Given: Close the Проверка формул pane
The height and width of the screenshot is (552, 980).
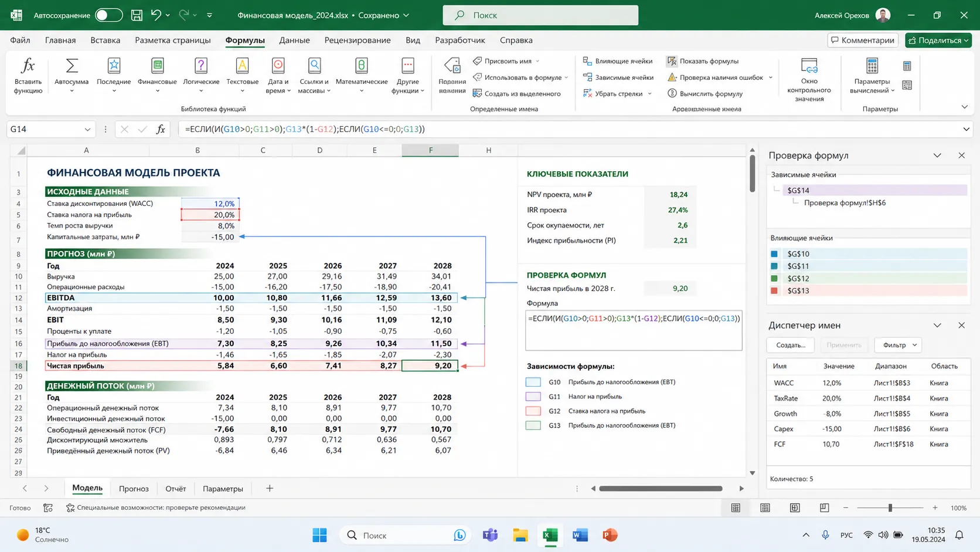Looking at the screenshot, I should point(961,155).
